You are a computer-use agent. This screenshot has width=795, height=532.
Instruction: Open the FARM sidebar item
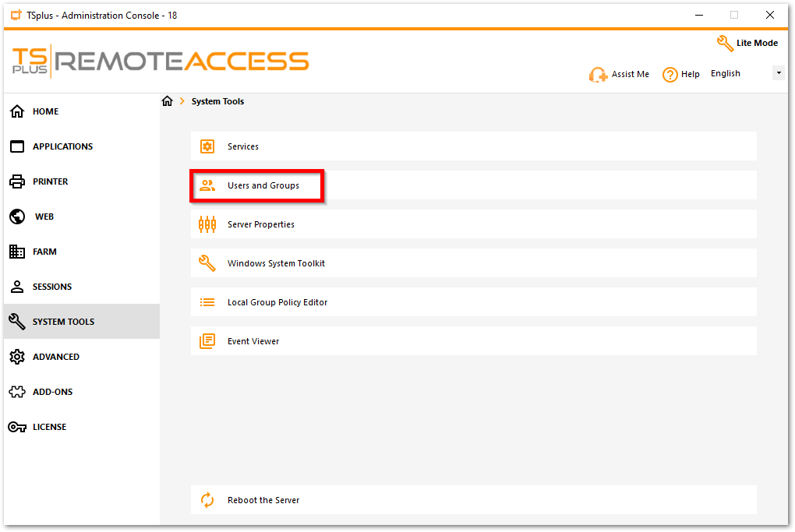tap(44, 252)
